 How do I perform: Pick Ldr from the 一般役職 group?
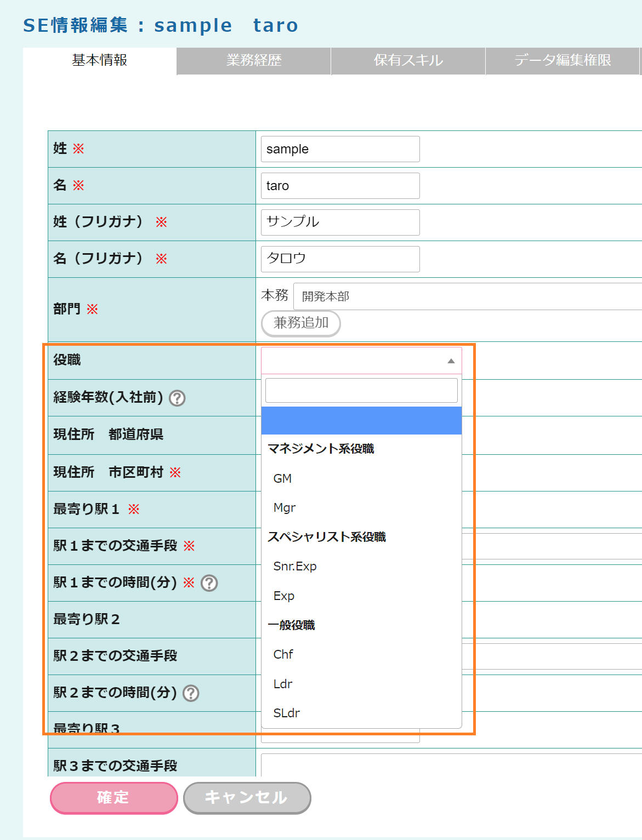pos(283,684)
